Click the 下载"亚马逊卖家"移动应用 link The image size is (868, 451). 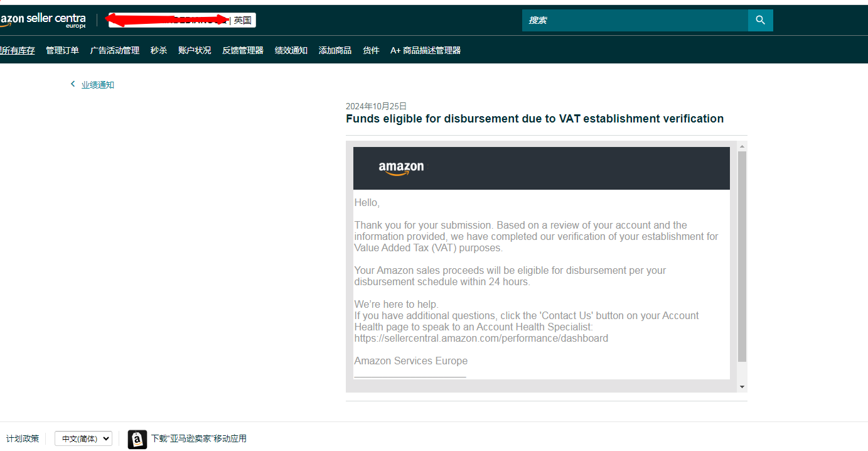pos(199,438)
